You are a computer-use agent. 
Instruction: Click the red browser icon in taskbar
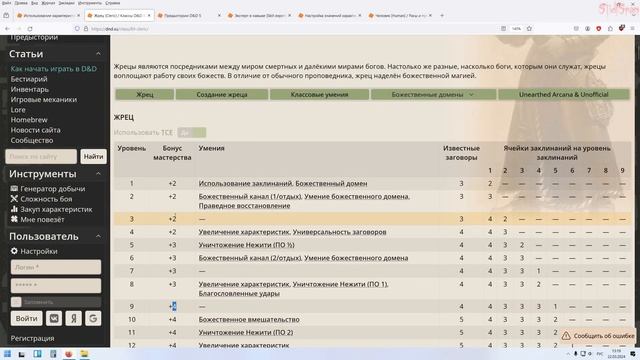[x=69, y=354]
